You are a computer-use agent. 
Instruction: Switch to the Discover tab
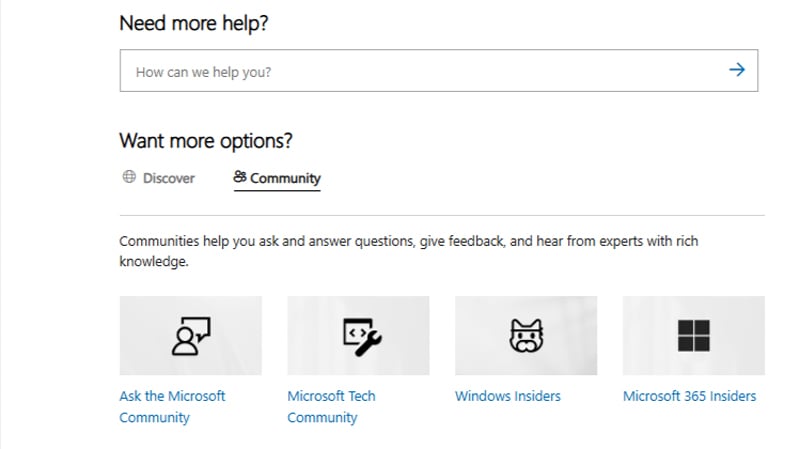point(168,178)
